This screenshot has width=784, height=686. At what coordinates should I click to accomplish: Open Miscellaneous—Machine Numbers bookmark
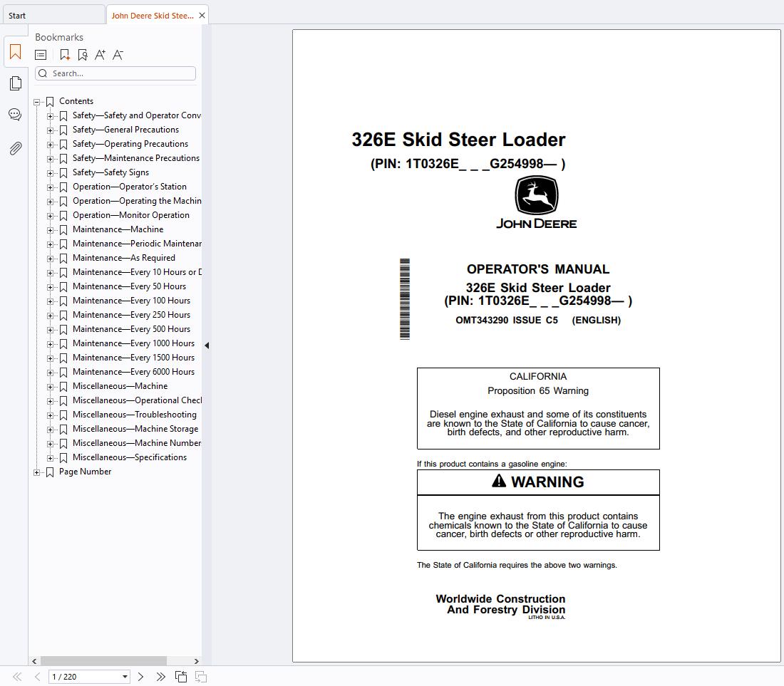137,443
